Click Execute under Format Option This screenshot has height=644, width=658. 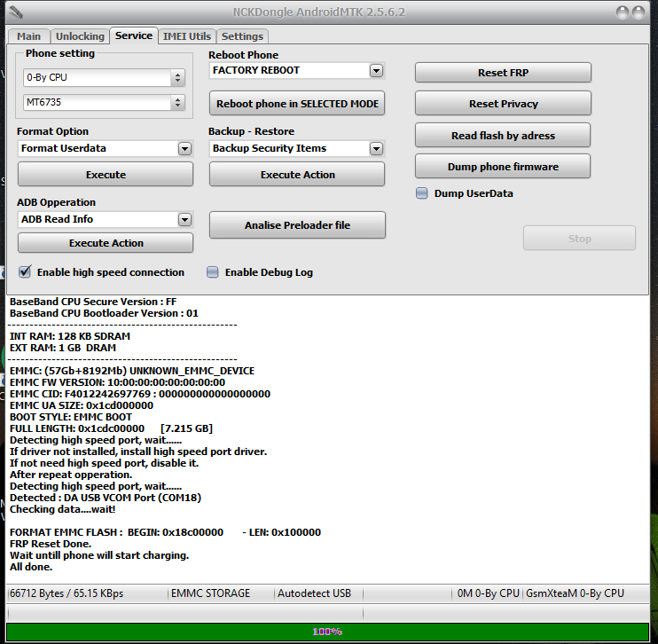(106, 175)
